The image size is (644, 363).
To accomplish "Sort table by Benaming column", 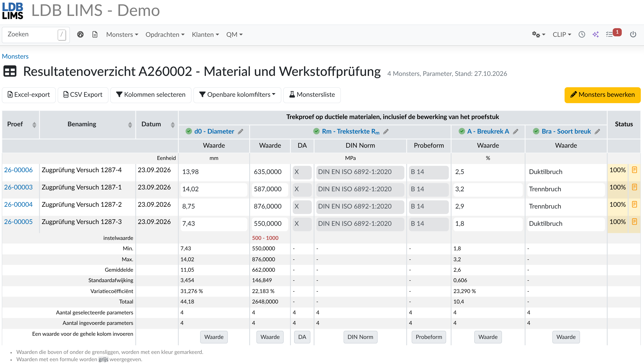I will (x=130, y=125).
